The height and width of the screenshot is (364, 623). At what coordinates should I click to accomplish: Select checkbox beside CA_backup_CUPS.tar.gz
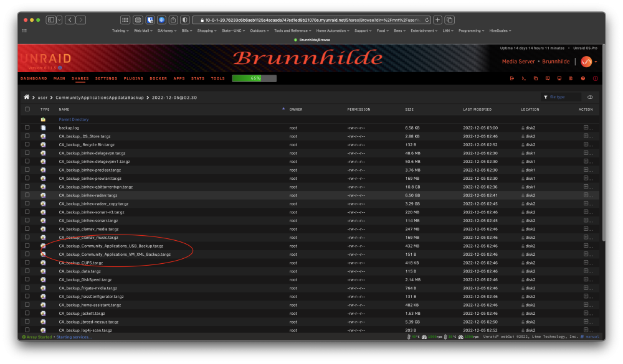[27, 263]
